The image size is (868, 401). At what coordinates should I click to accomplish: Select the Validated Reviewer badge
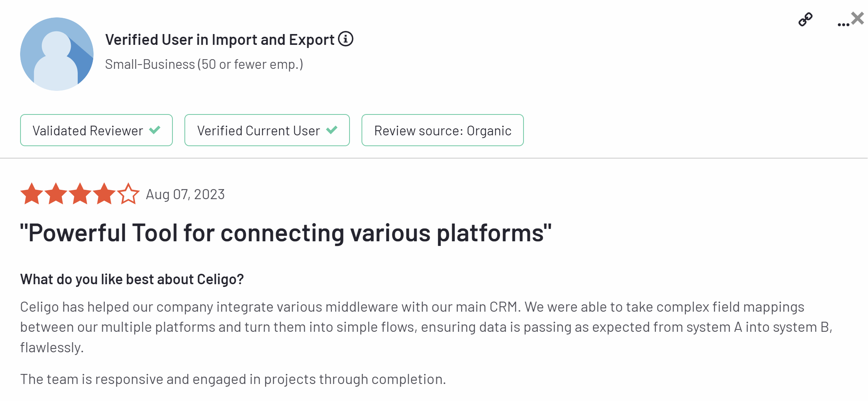(96, 130)
